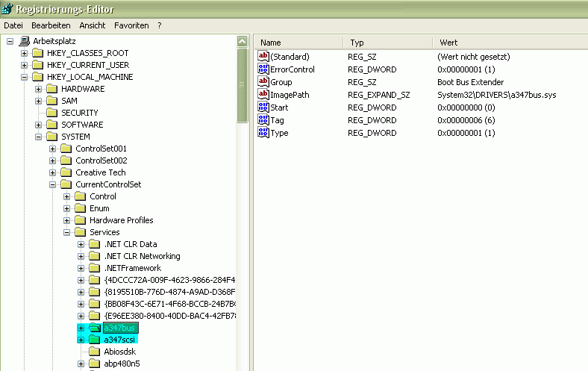Click the Boot Bus Extender value
The width and height of the screenshot is (588, 371).
[x=470, y=82]
